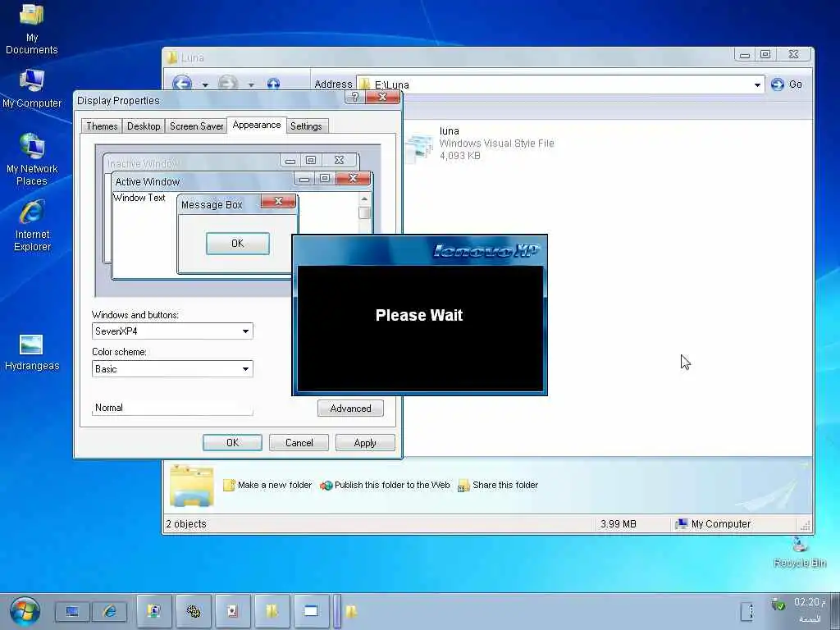Screen dimensions: 840x630
Task: Click the Address bar path field
Action: coord(559,84)
